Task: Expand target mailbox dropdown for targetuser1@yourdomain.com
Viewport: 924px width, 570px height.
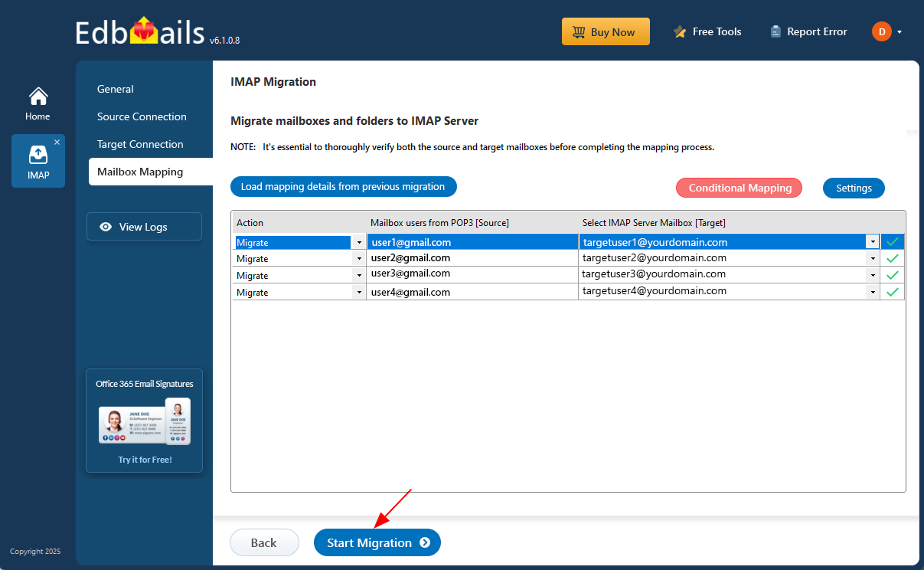Action: pyautogui.click(x=872, y=242)
